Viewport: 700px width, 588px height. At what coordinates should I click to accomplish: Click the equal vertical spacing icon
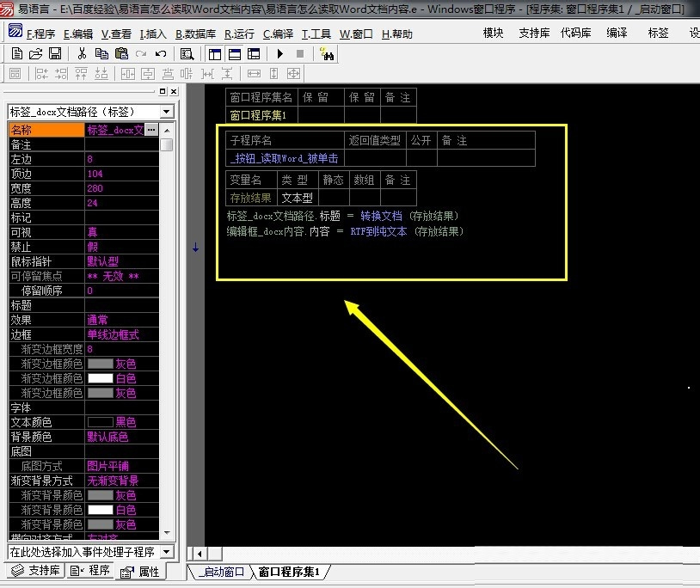(227, 74)
